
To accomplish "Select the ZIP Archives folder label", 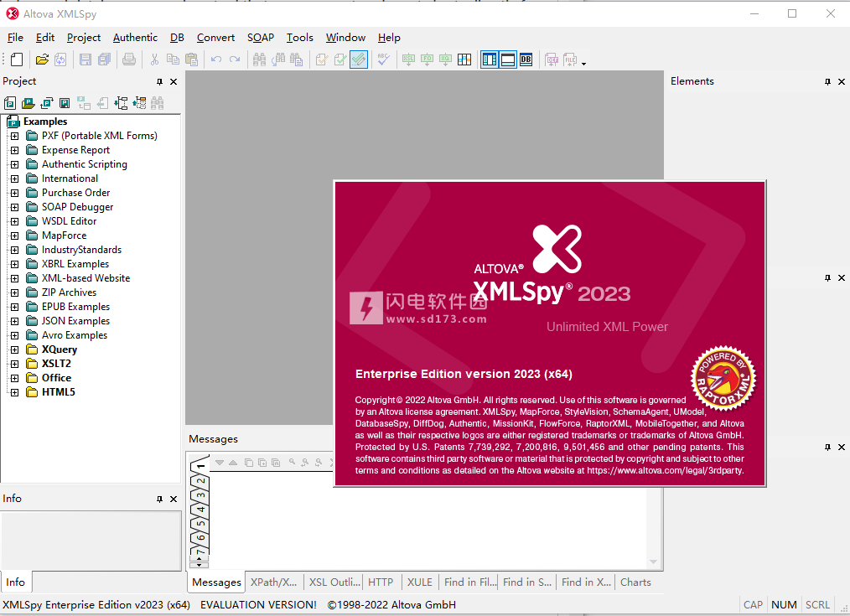I will 69,292.
